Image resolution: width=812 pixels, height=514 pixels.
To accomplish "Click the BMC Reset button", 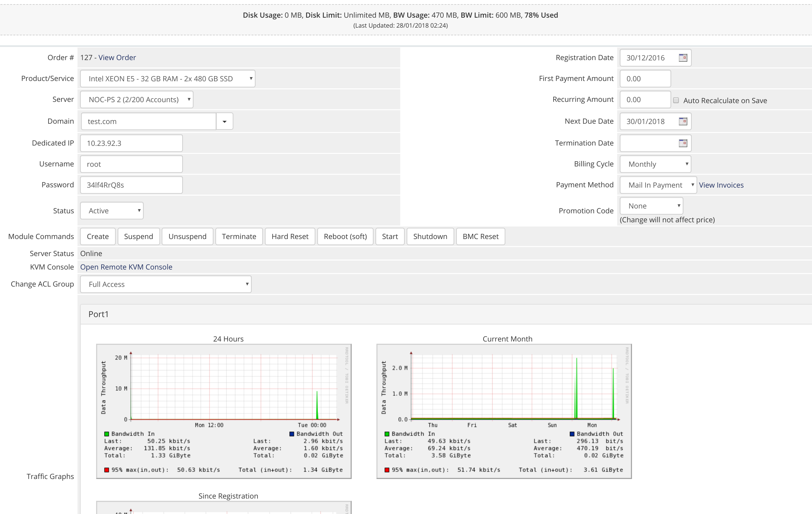I will (x=481, y=236).
